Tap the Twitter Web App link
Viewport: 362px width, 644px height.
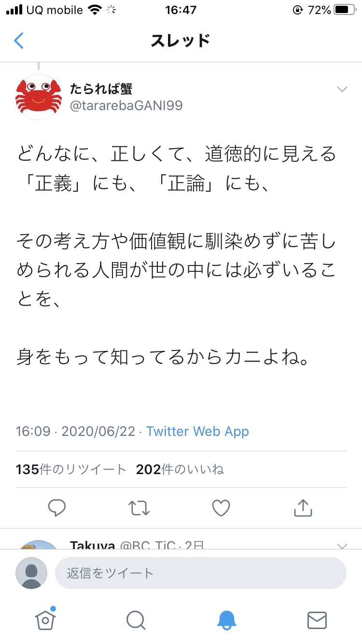tap(197, 431)
